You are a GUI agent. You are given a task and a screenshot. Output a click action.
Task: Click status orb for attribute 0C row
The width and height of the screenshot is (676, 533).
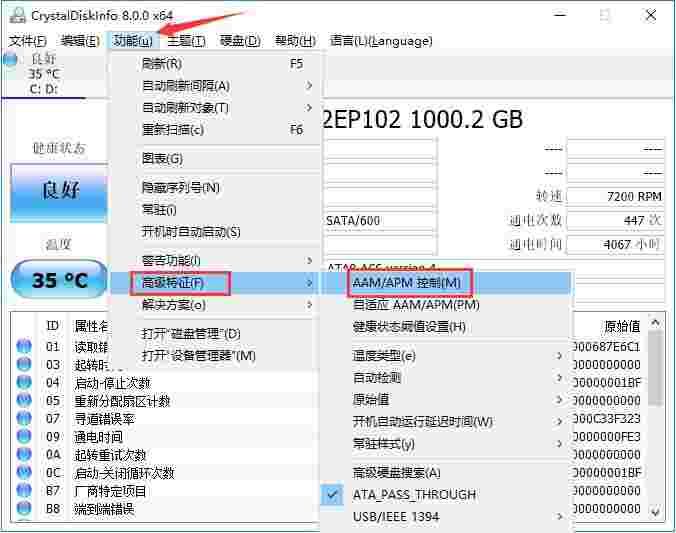point(24,473)
